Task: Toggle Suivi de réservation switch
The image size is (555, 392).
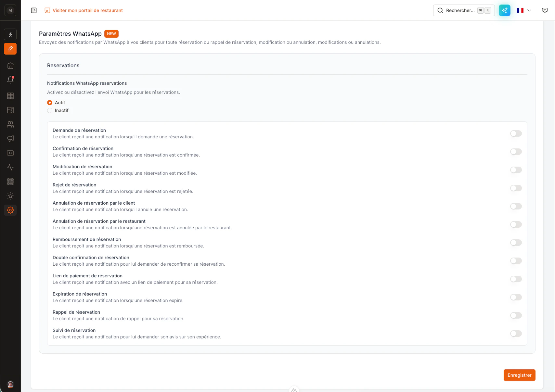Action: click(516, 334)
